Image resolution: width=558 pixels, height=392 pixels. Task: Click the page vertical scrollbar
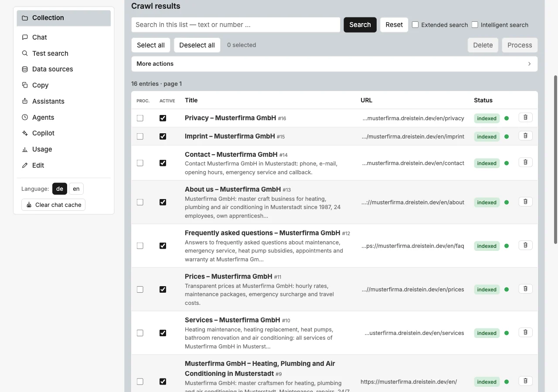pyautogui.click(x=555, y=159)
